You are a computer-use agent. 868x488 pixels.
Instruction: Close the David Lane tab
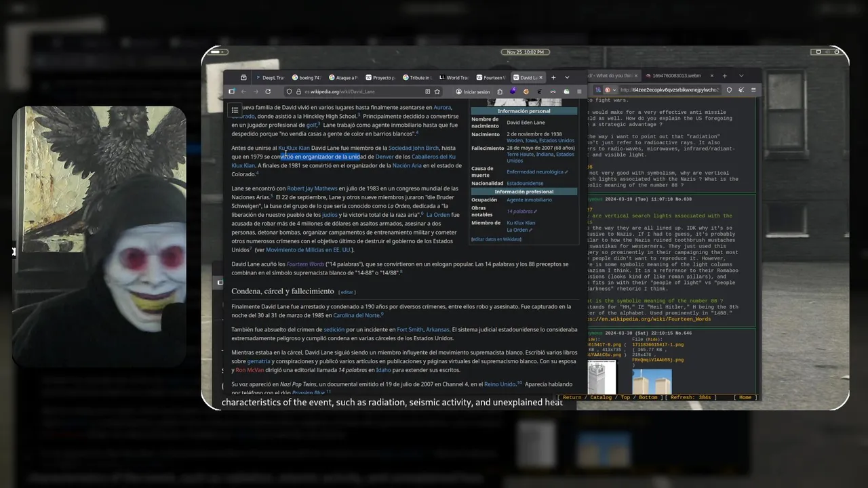coord(540,77)
